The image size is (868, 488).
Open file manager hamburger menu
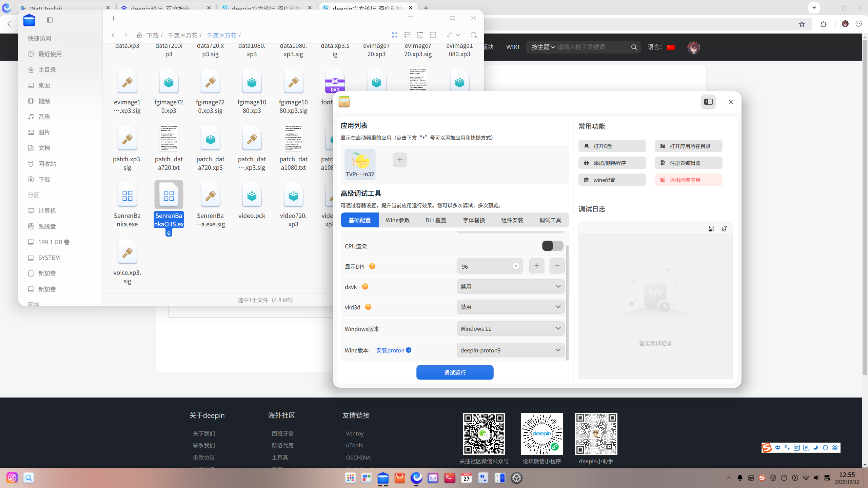point(410,18)
